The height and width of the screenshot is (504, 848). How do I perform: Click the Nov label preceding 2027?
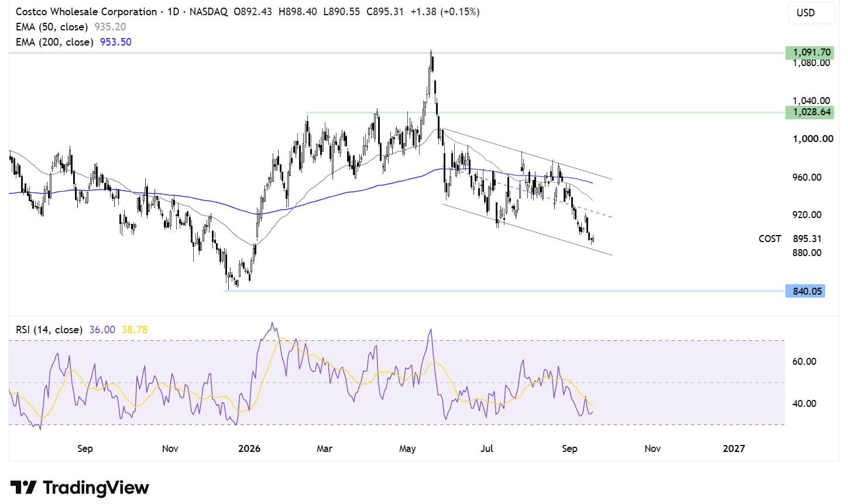653,448
